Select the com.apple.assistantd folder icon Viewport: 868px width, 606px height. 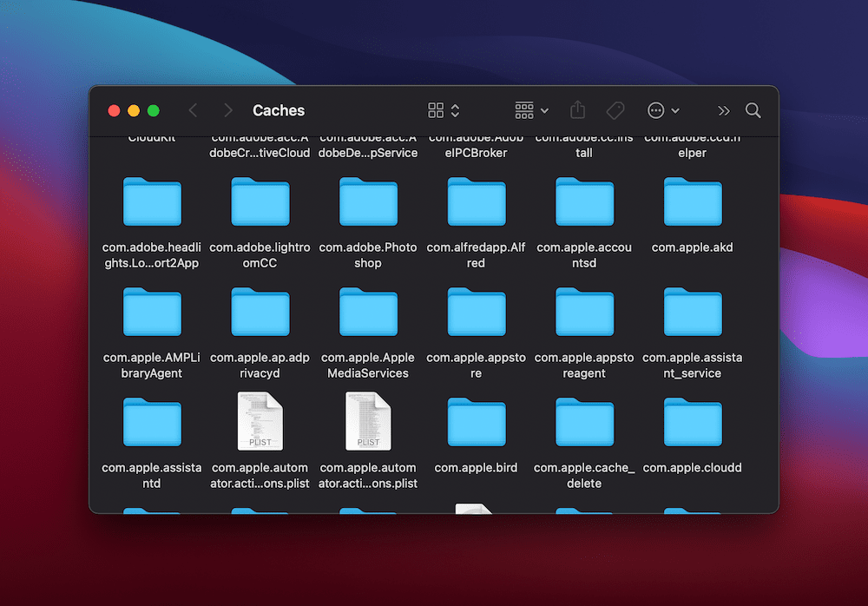pyautogui.click(x=152, y=422)
